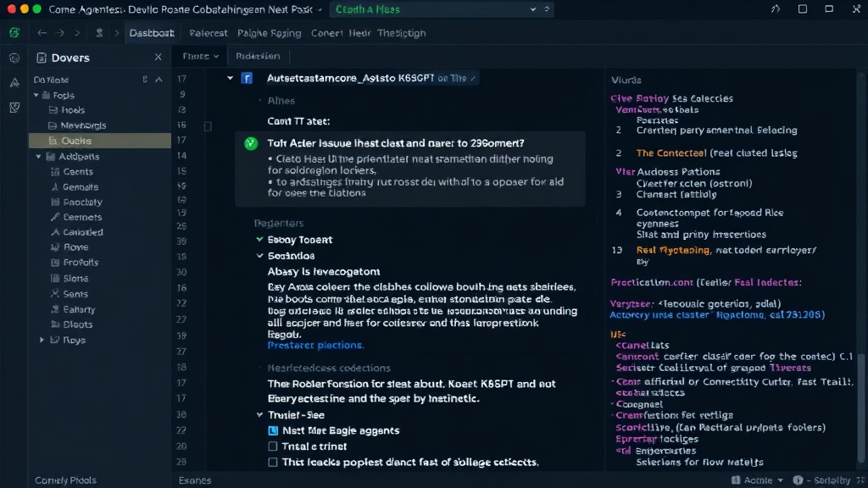Screen dimensions: 868x488
Task: Click the green app logo icon
Action: [14, 33]
